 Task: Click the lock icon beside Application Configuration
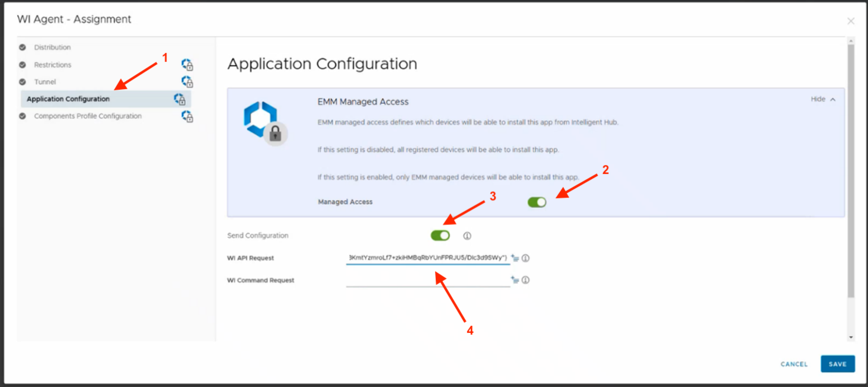180,99
